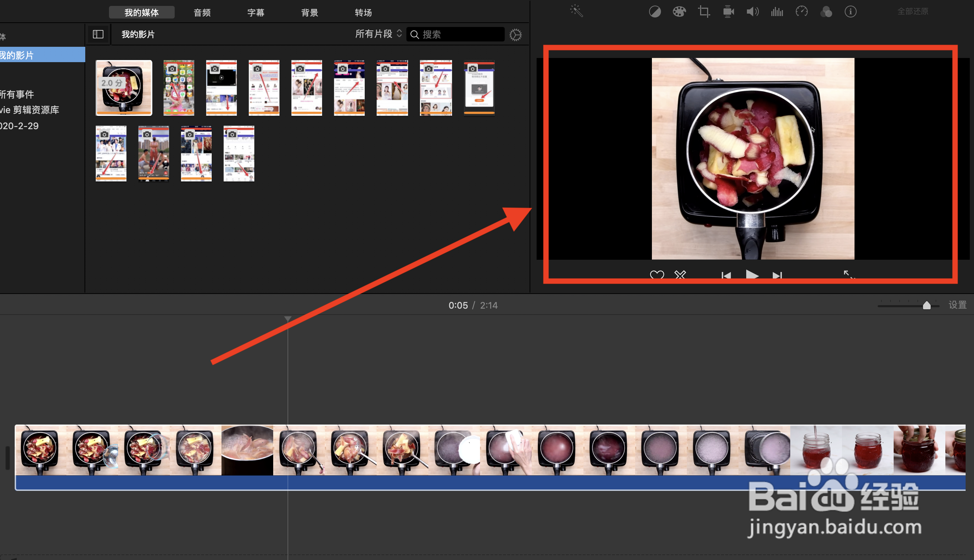Viewport: 974px width, 560px height.
Task: Open the video stabilization camera icon
Action: click(728, 12)
